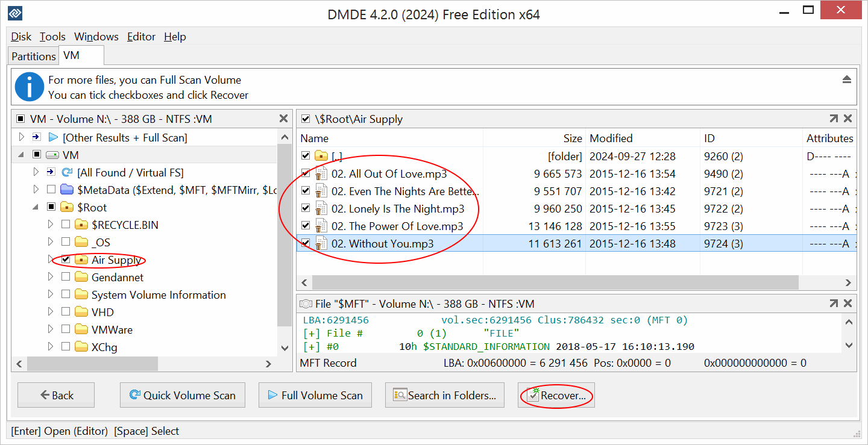Close the file list panel
The width and height of the screenshot is (868, 445).
point(848,119)
